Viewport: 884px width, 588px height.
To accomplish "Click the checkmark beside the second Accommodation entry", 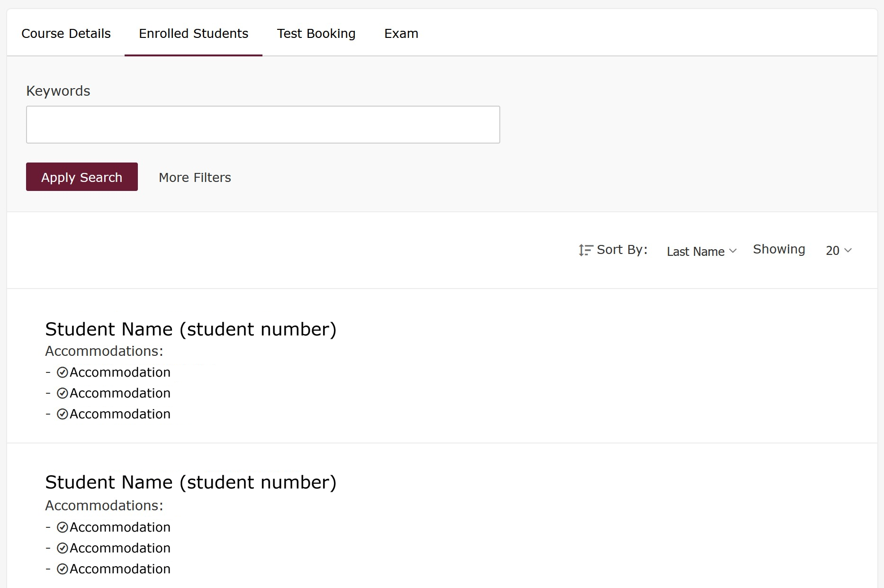I will pyautogui.click(x=63, y=393).
